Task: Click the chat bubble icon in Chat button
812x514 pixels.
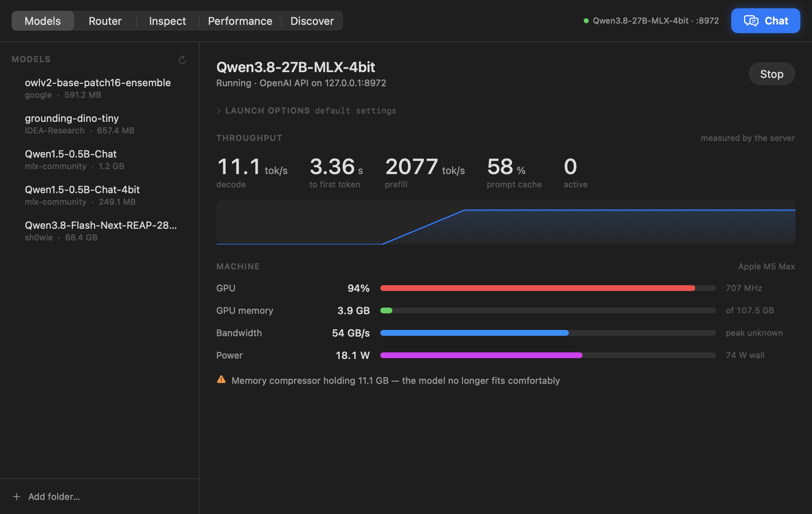Action: pyautogui.click(x=751, y=21)
